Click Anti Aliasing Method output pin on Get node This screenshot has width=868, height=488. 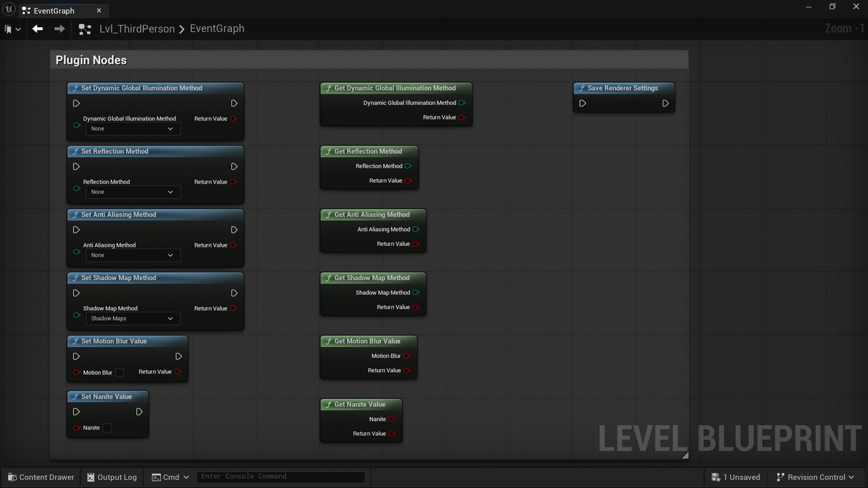point(416,229)
